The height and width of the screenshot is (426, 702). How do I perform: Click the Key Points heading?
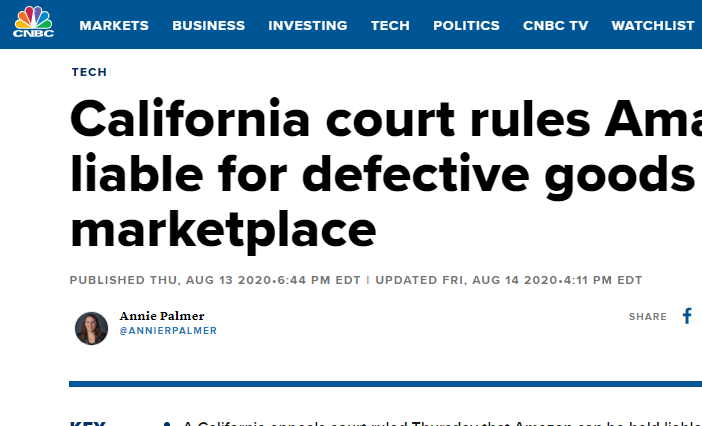[x=88, y=423]
